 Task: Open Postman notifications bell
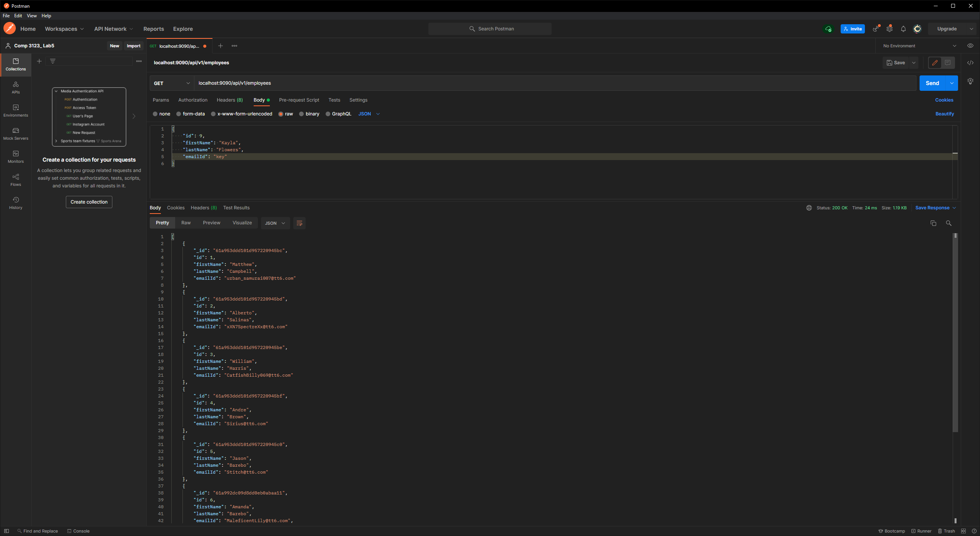(903, 28)
